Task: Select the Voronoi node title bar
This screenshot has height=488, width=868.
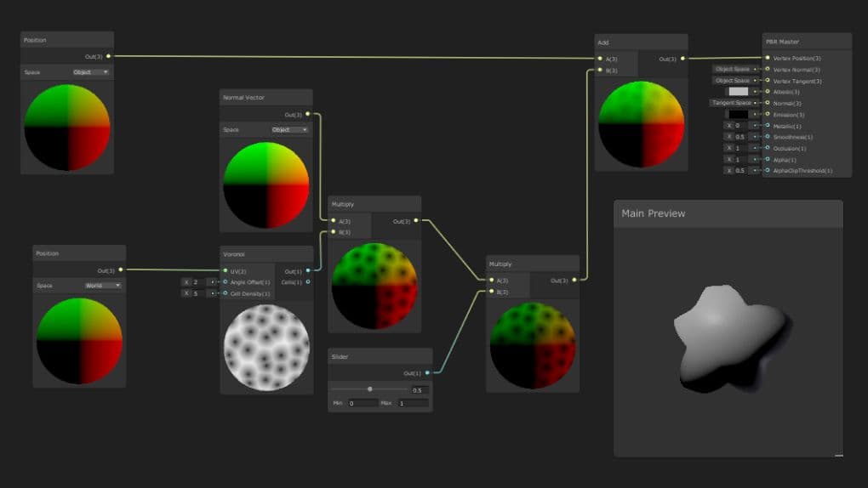Action: point(267,254)
